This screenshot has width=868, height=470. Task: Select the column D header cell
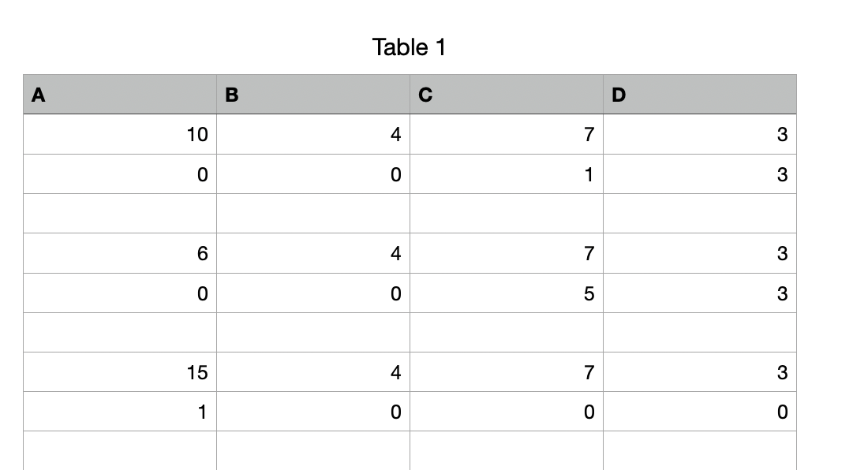pyautogui.click(x=700, y=95)
